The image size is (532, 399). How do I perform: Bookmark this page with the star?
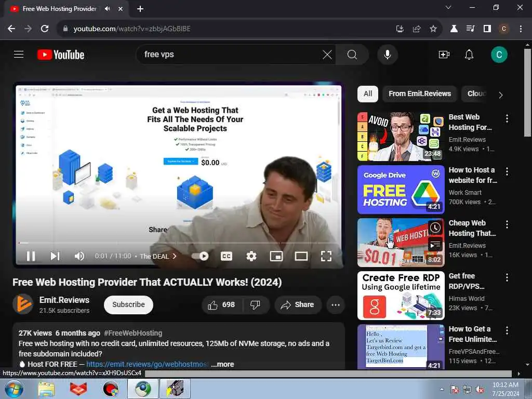click(x=433, y=29)
